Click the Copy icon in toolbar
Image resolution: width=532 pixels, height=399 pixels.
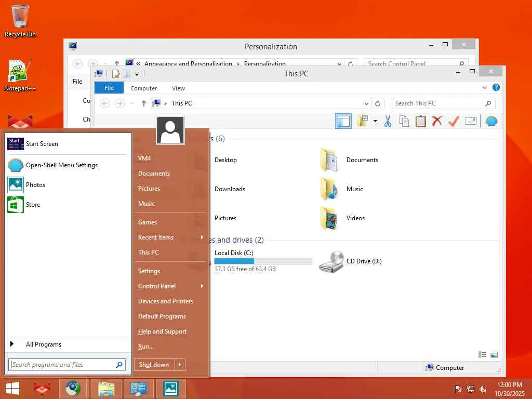click(404, 121)
